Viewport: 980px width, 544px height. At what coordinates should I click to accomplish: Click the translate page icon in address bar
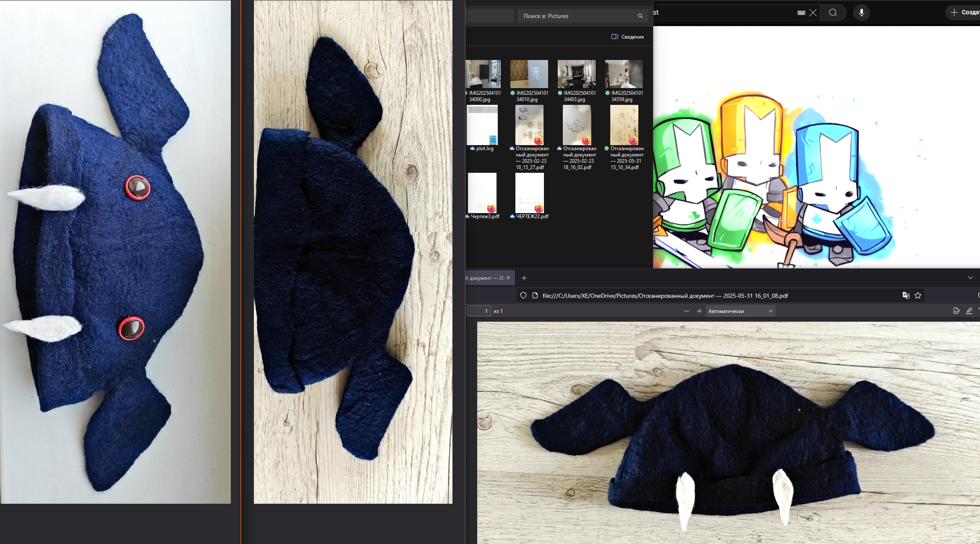(x=906, y=296)
